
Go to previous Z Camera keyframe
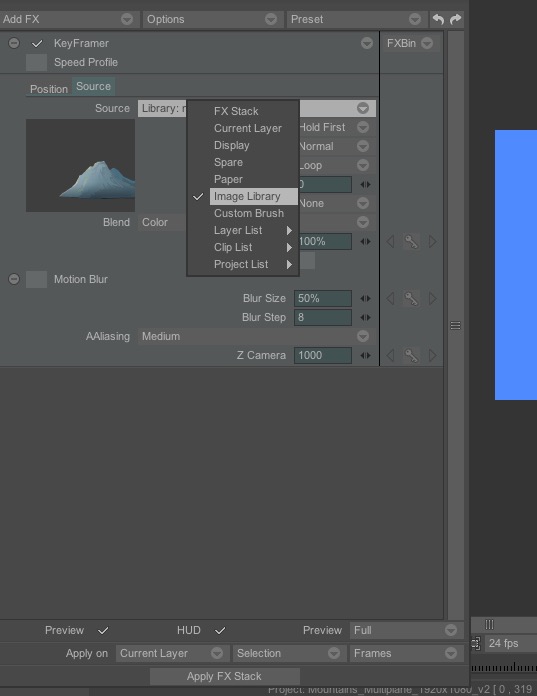pyautogui.click(x=390, y=355)
